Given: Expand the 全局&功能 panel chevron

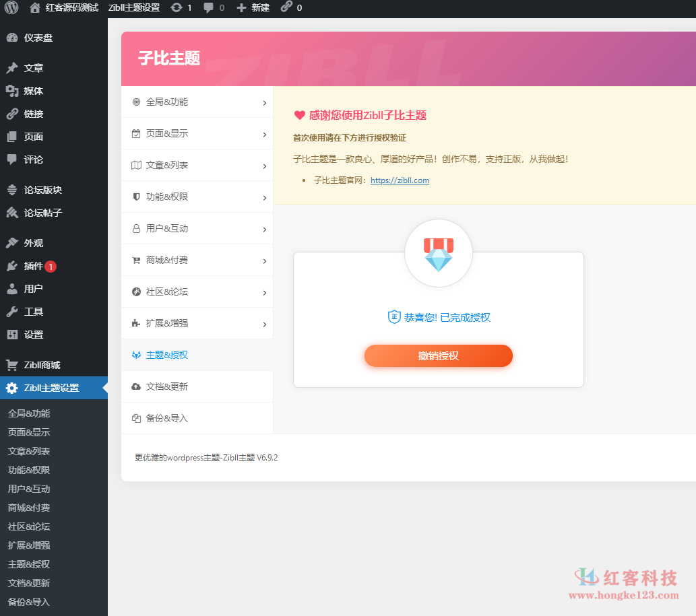Looking at the screenshot, I should (265, 103).
